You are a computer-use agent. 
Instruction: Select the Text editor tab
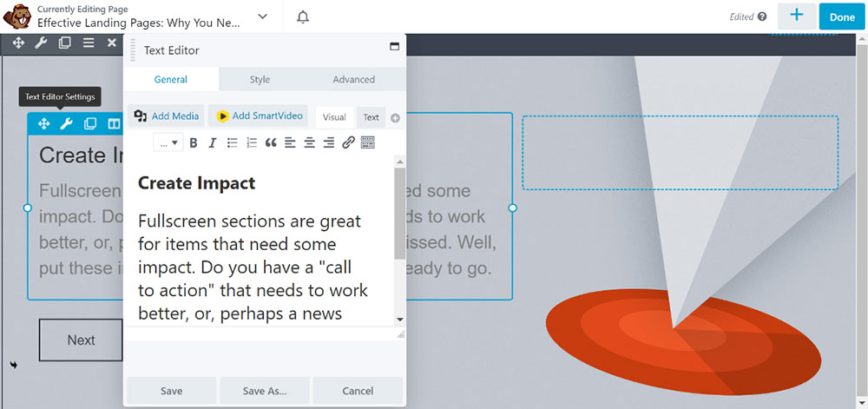point(371,117)
